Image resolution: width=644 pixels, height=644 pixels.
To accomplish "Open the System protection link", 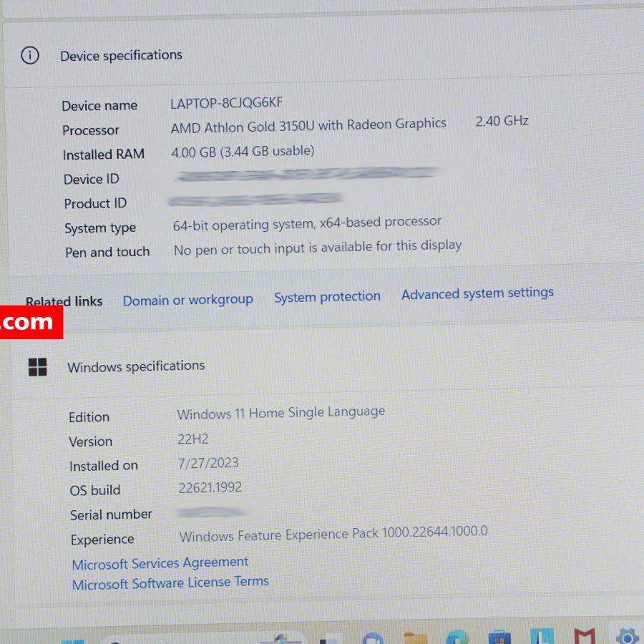I will 327,296.
